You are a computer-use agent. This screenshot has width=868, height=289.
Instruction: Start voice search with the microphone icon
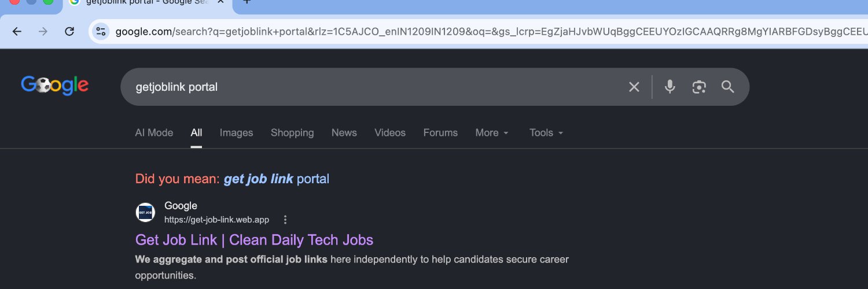tap(670, 87)
